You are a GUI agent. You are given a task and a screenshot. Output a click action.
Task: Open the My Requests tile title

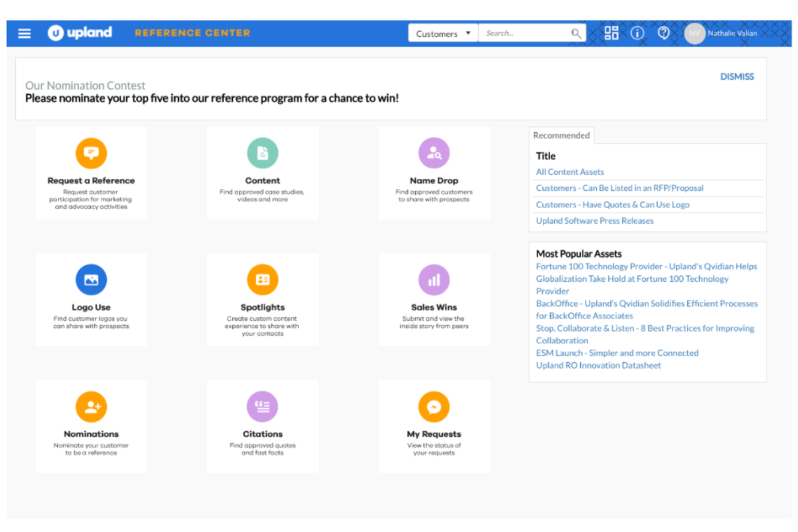click(x=434, y=434)
